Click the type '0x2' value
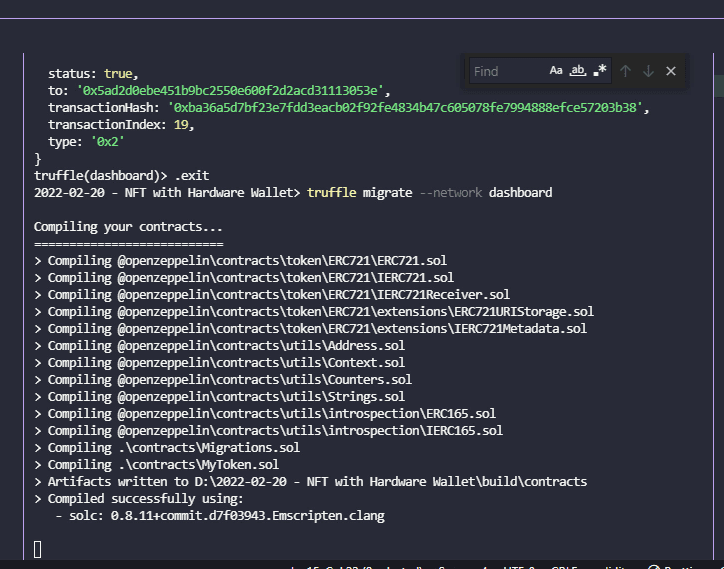 pyautogui.click(x=108, y=142)
